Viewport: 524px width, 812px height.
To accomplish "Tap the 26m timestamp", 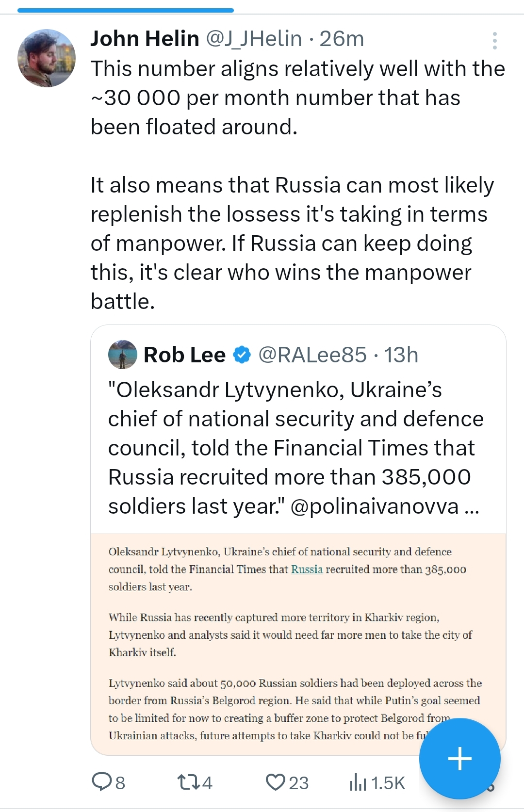I will 342,39.
